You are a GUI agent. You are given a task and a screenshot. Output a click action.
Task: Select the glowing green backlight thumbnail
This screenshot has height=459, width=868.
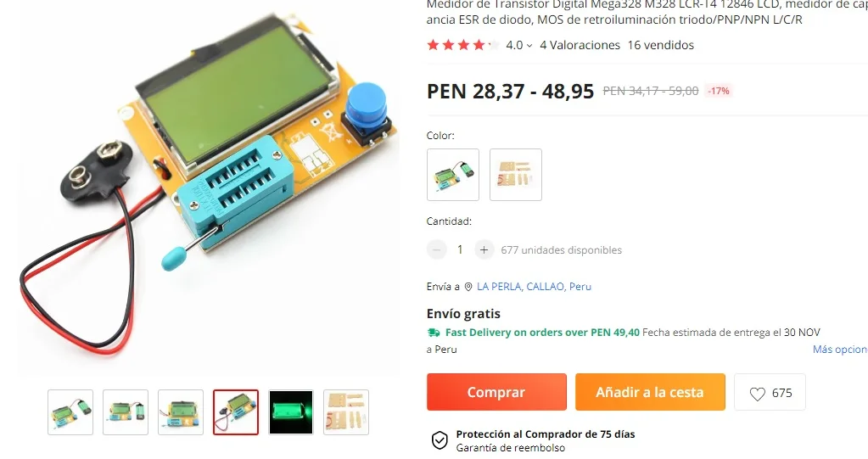pyautogui.click(x=291, y=412)
